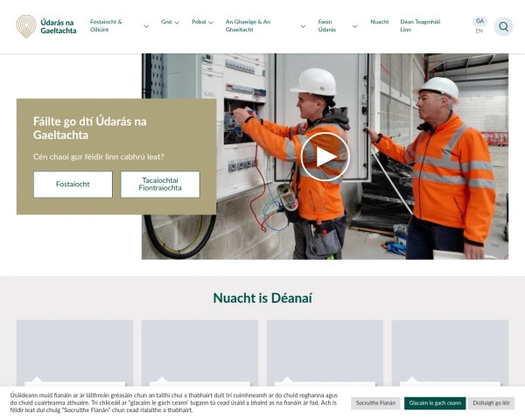The width and height of the screenshot is (525, 420).
Task: Expand the Fostaíocht & Oiliúint chevron
Action: click(146, 26)
